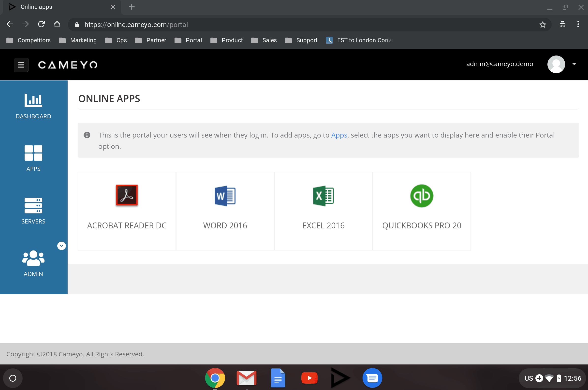588x390 pixels.
Task: Open the Support bookmark folder
Action: coord(301,40)
